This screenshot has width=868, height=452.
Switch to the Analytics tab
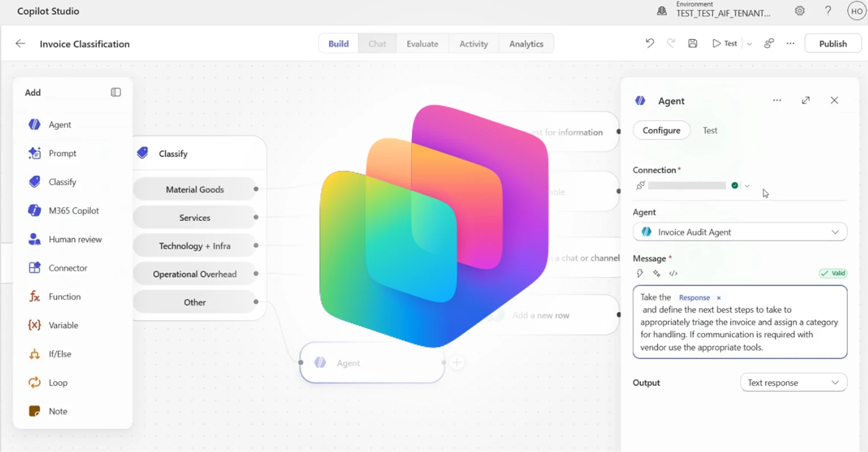point(526,43)
